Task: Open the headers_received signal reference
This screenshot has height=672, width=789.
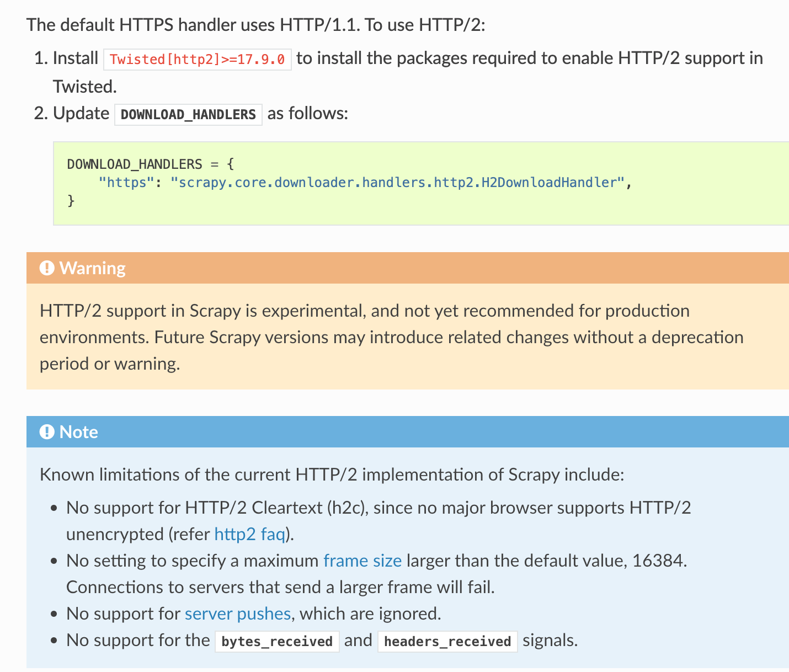Action: 447,641
